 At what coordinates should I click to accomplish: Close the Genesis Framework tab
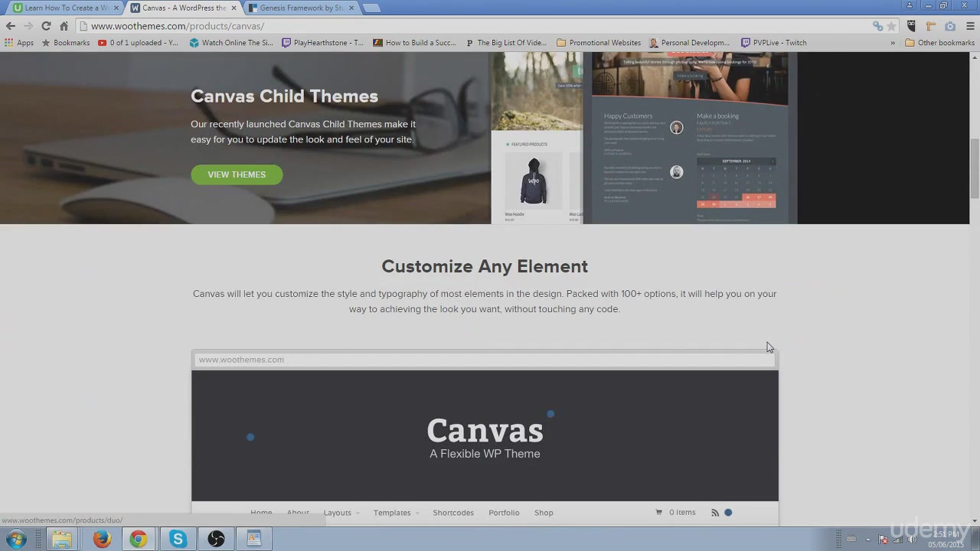tap(352, 8)
